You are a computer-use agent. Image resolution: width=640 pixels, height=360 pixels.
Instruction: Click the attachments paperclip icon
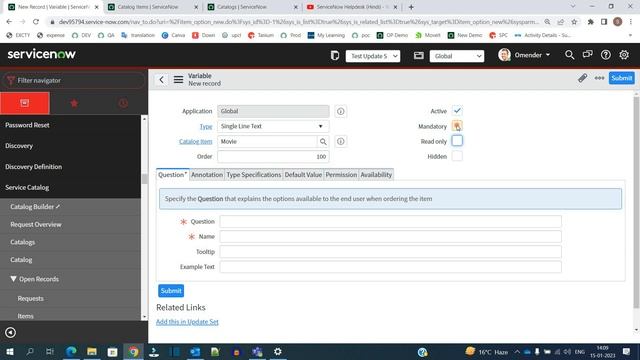tap(582, 78)
